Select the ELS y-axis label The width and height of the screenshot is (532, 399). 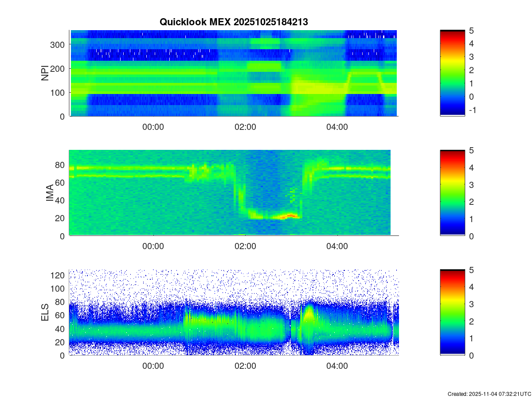(45, 313)
